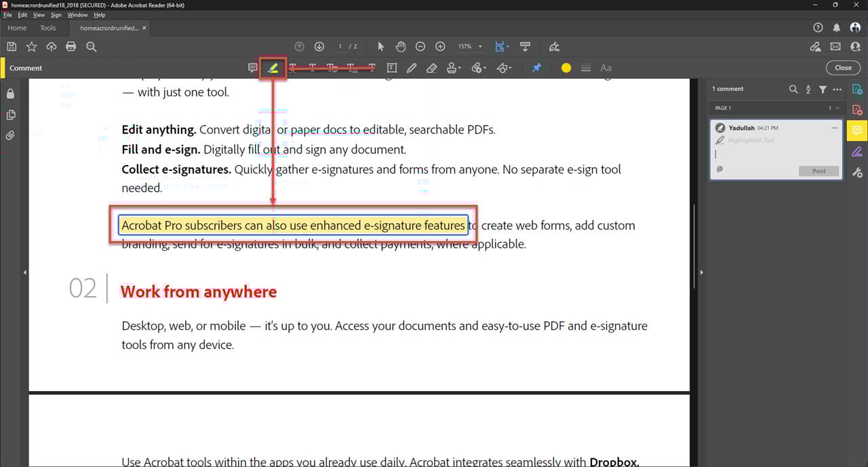Open the find text search
Screen dimensions: 868x467
[92, 47]
